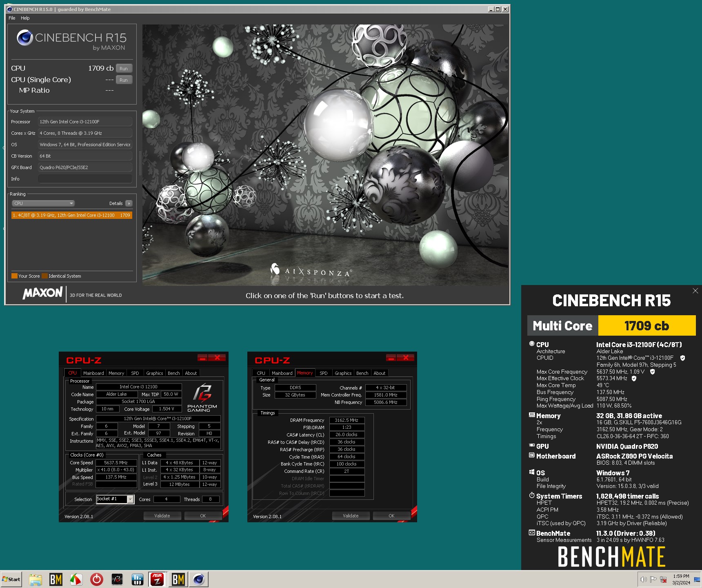702x588 pixels.
Task: Click the yellow 1709 cb score box
Action: click(x=647, y=325)
